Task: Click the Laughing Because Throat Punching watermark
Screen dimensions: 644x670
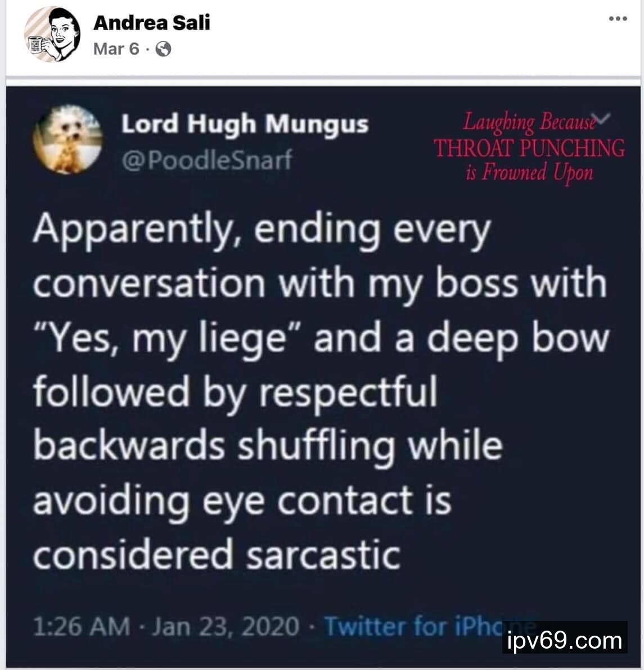Action: [529, 147]
